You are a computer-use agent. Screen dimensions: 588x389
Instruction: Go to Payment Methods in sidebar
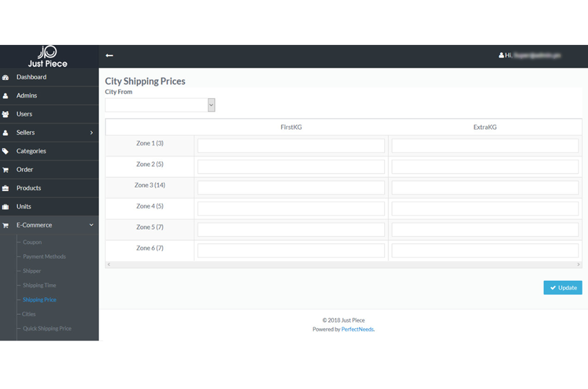[x=44, y=257]
